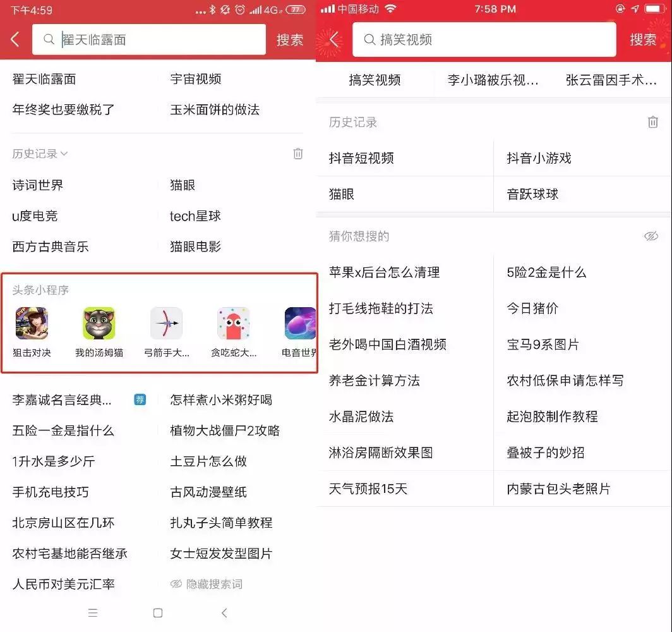Tap 土豆片怎么做 suggestion
672x632 pixels.
click(x=208, y=461)
